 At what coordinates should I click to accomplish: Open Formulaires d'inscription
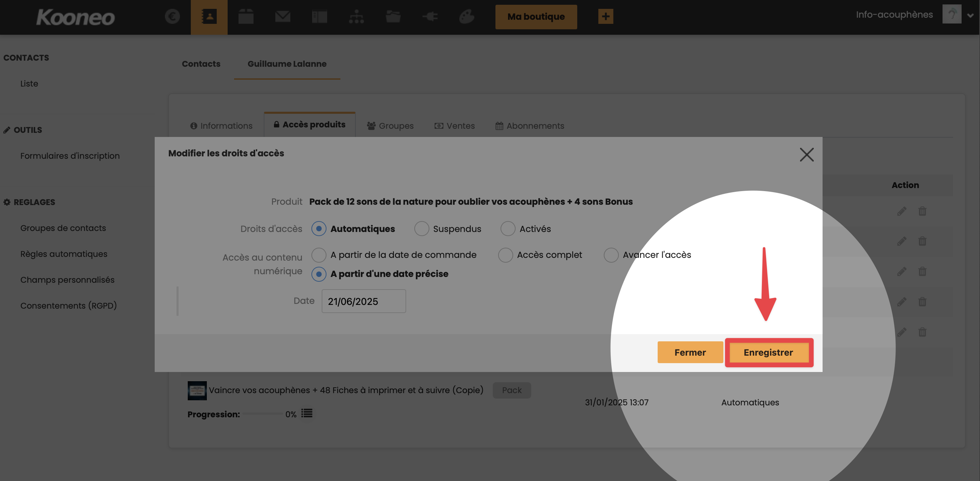tap(70, 156)
